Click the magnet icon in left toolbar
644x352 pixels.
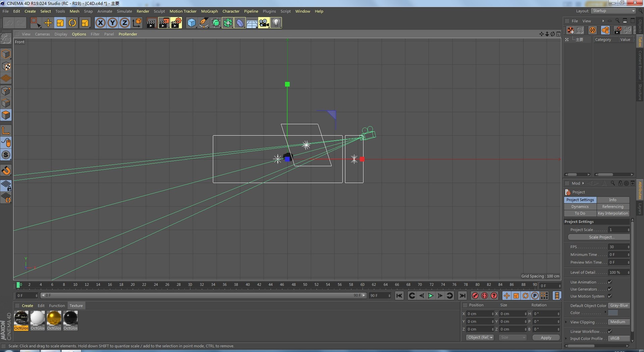tap(6, 171)
